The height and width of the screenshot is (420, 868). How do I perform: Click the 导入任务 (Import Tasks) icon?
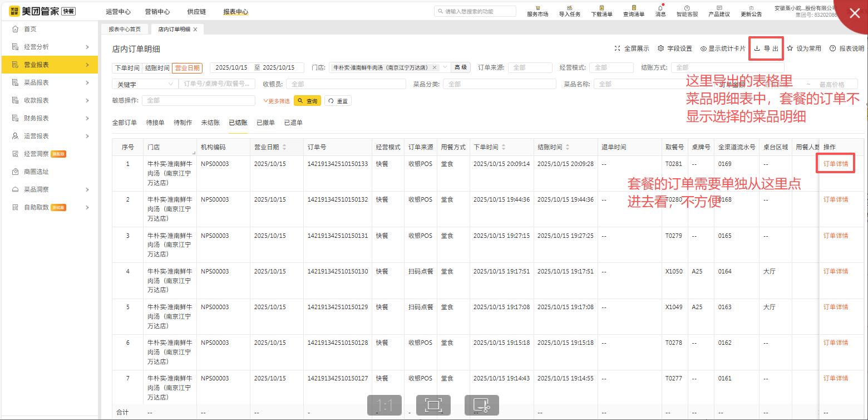(569, 12)
